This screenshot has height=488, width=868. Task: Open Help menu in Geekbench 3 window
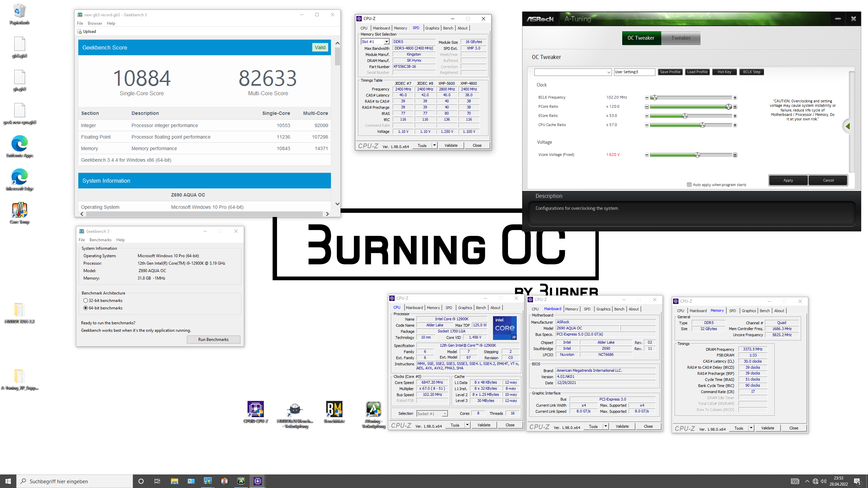[120, 240]
